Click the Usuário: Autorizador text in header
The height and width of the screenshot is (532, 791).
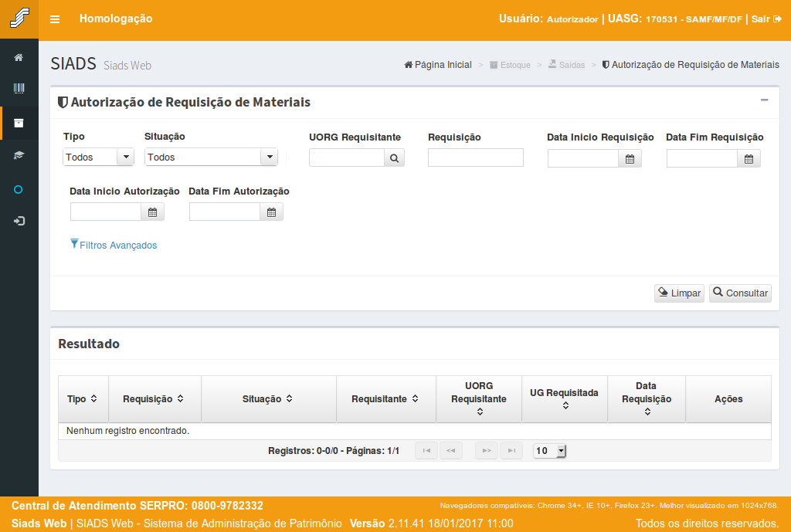pos(548,19)
